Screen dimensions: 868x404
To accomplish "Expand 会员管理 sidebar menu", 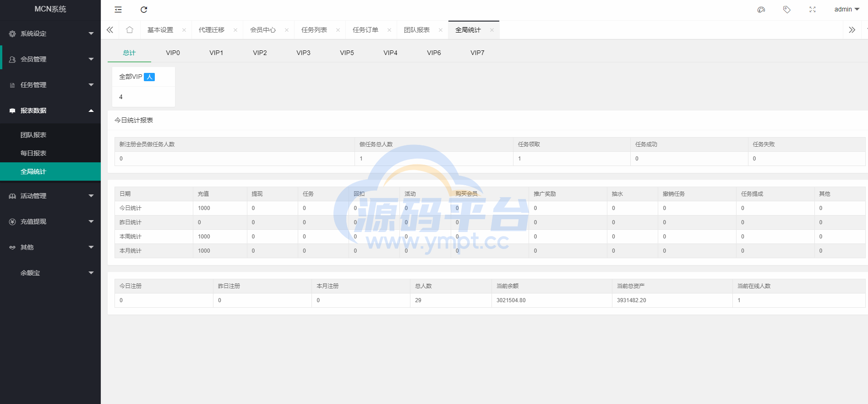I will point(50,59).
